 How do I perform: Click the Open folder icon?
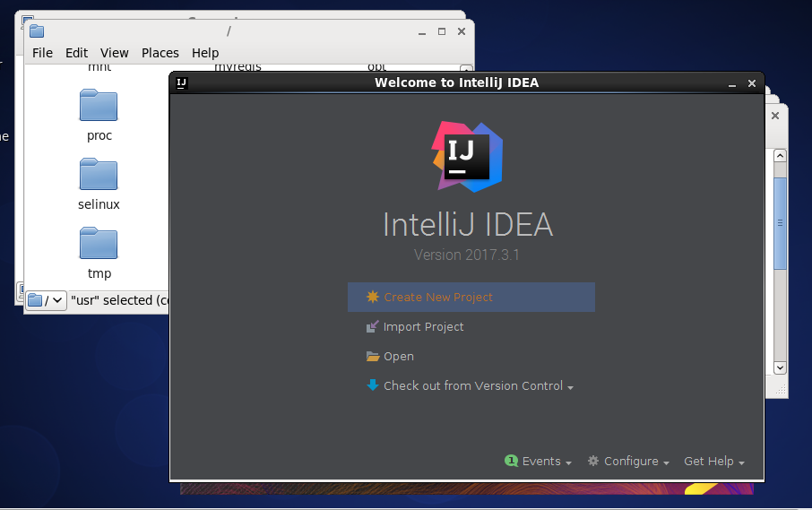point(372,356)
